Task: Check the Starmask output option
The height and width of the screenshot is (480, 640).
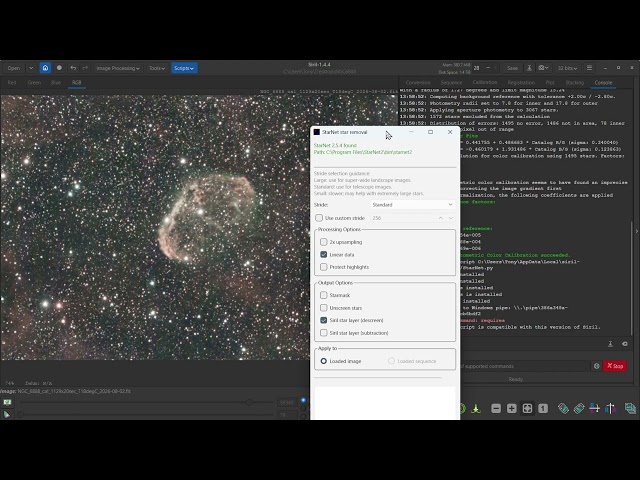Action: 324,295
